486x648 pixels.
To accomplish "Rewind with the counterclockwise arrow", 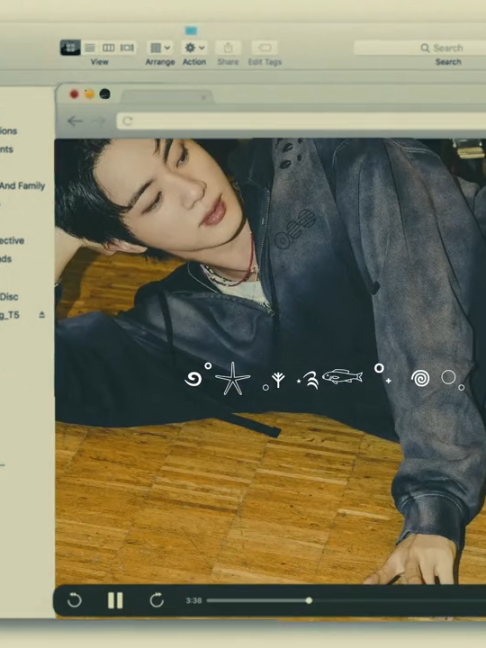I will coord(74,600).
